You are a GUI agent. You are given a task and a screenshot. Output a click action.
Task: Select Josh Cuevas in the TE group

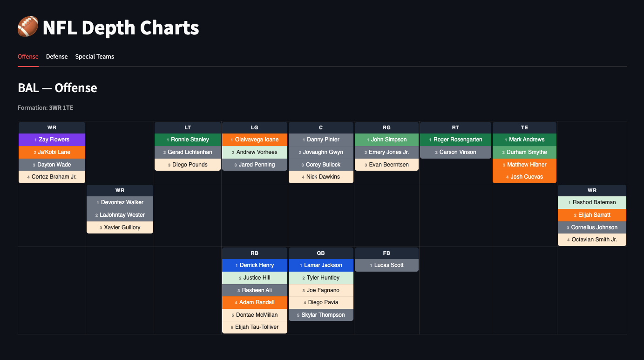(x=524, y=177)
